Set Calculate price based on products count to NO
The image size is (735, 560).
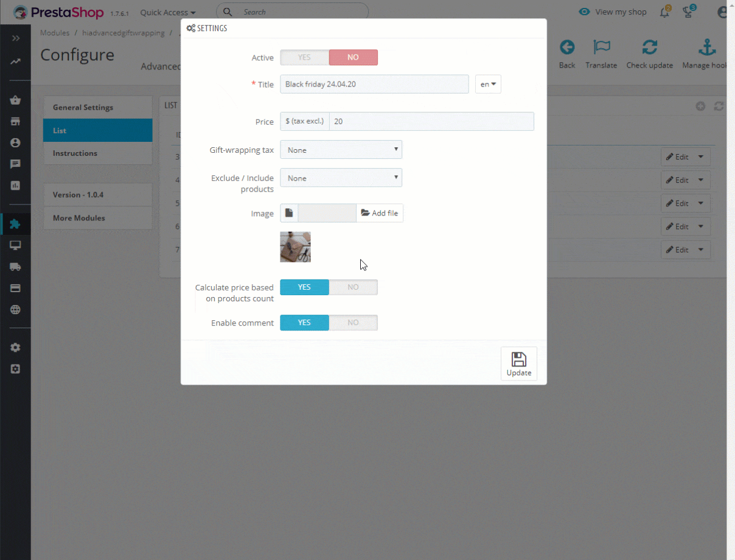[x=354, y=287]
